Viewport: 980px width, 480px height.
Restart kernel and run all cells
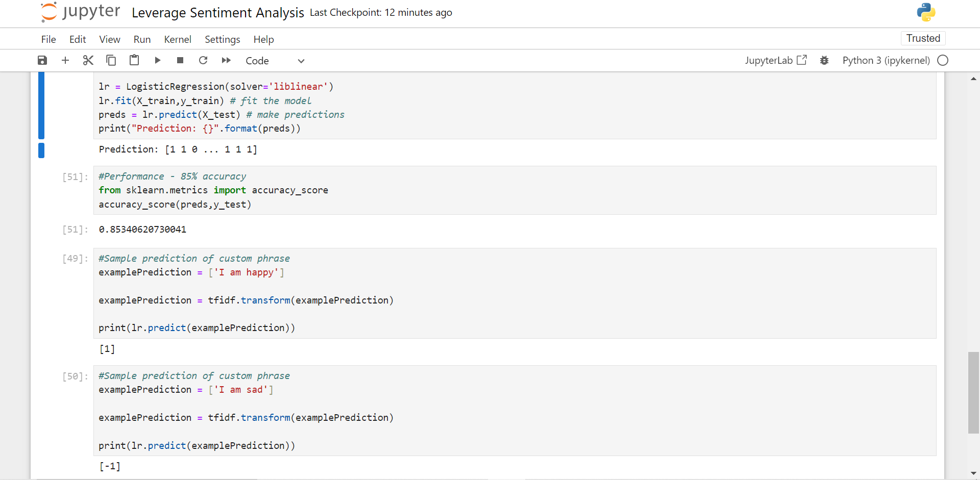(x=226, y=61)
